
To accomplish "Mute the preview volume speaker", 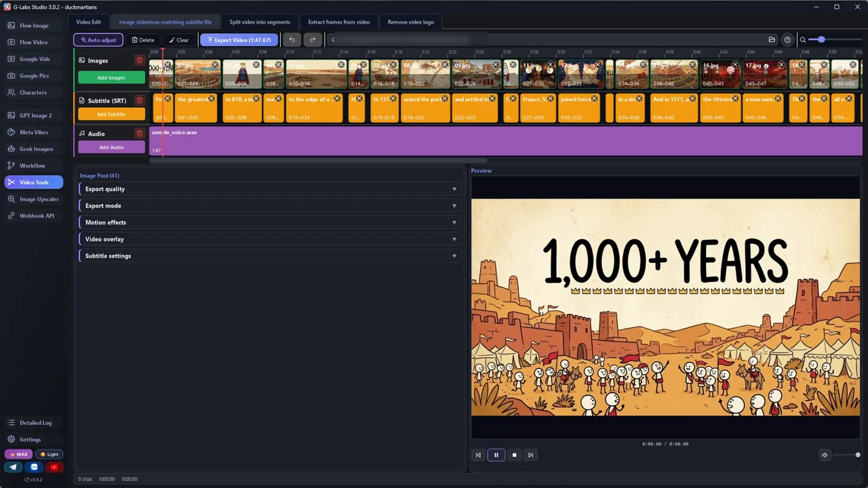I will [x=825, y=455].
